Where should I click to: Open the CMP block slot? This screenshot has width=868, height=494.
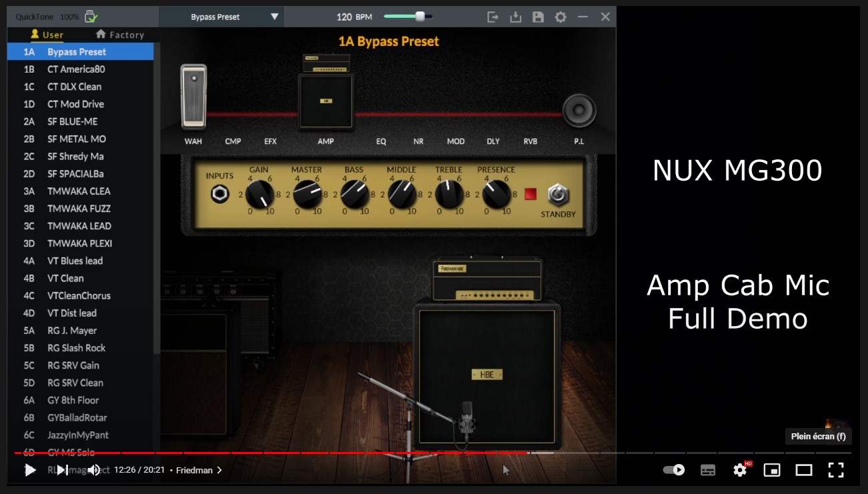pyautogui.click(x=233, y=141)
